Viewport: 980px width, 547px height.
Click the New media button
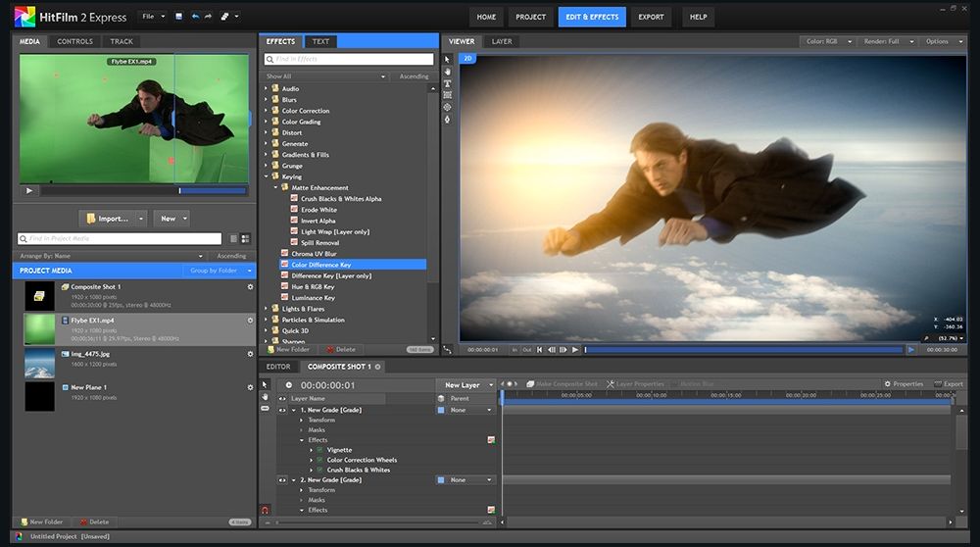point(171,219)
